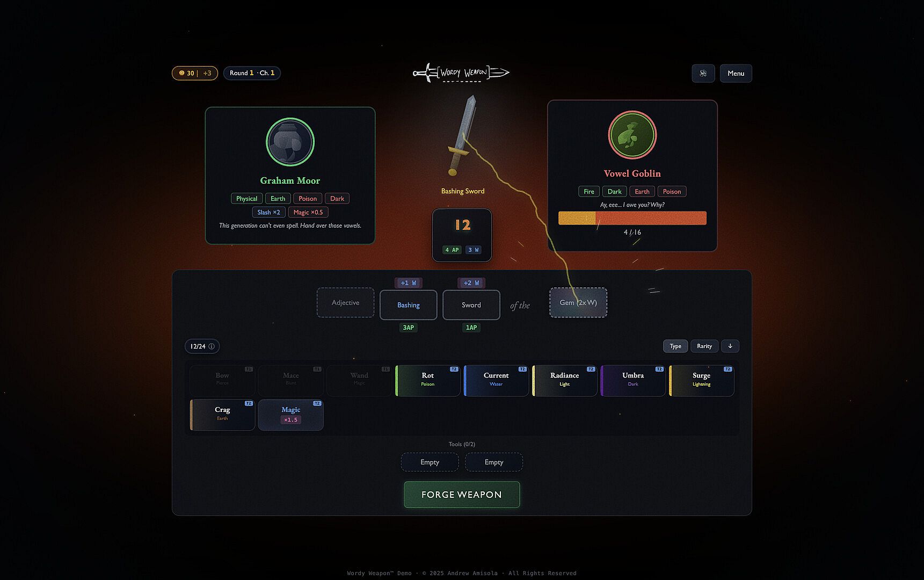Toggle sorting by Rarity
Image resolution: width=924 pixels, height=580 pixels.
coord(704,346)
